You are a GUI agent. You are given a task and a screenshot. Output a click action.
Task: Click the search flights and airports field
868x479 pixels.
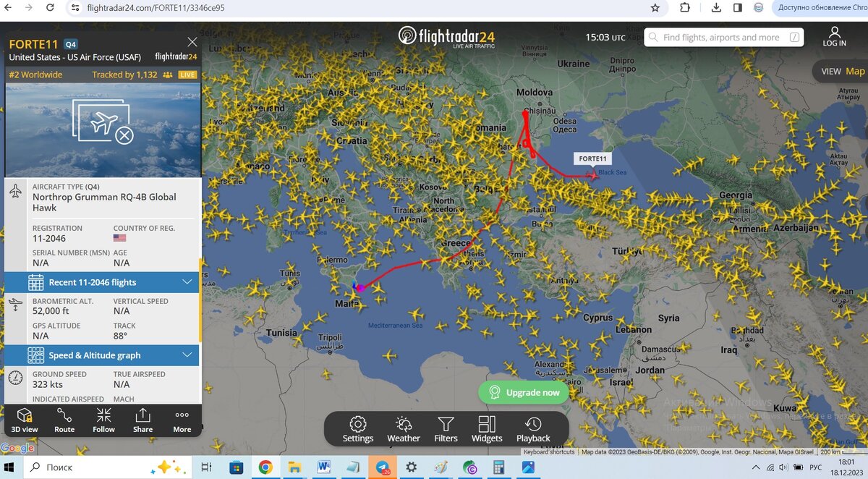(724, 38)
